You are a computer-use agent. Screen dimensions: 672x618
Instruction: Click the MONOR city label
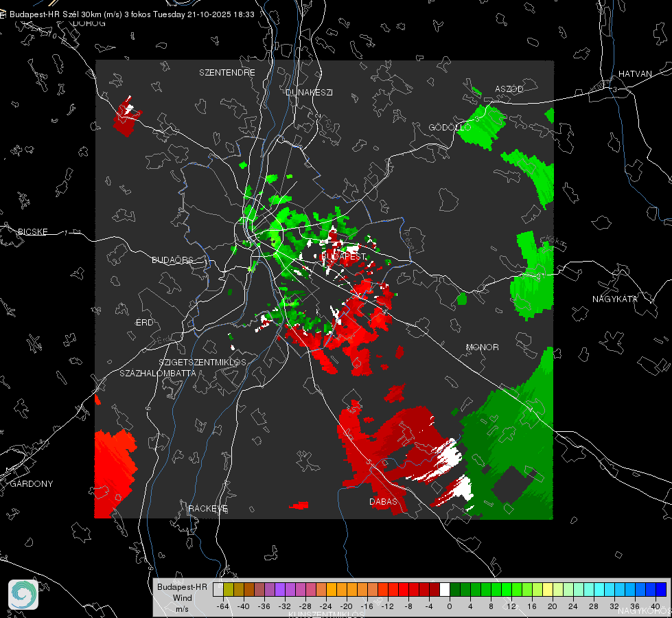(x=482, y=347)
